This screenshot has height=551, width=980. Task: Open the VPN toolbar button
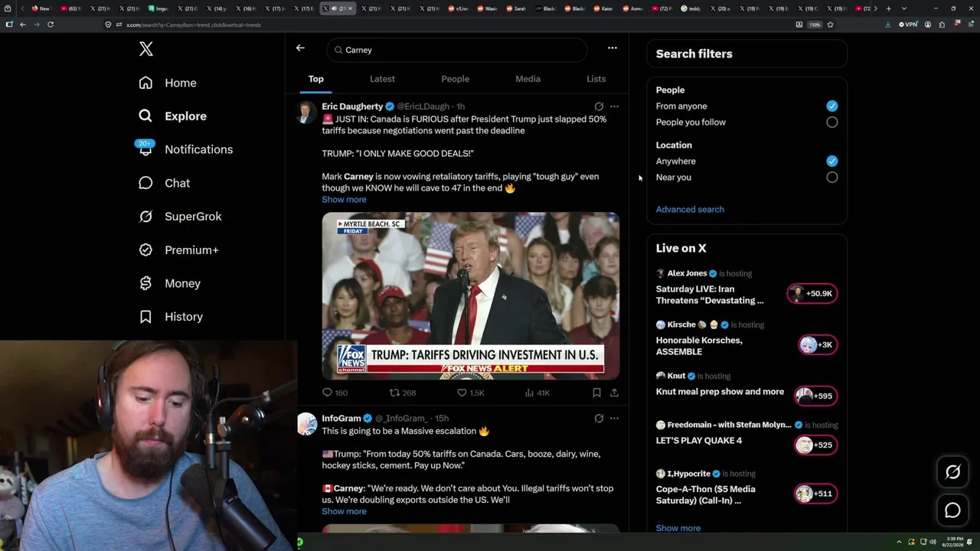(908, 24)
